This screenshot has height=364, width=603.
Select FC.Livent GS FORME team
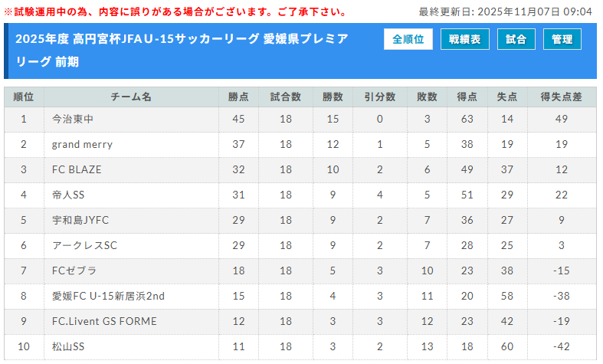104,321
